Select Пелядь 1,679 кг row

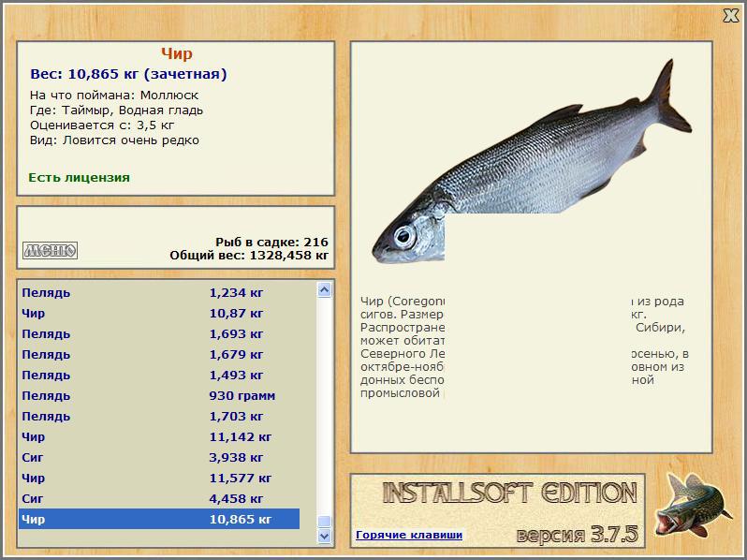tap(159, 355)
